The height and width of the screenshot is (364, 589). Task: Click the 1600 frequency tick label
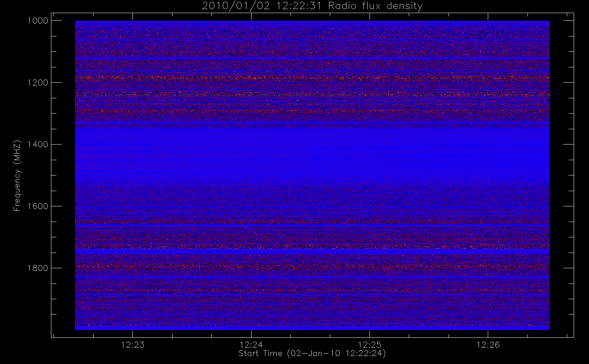pyautogui.click(x=38, y=206)
